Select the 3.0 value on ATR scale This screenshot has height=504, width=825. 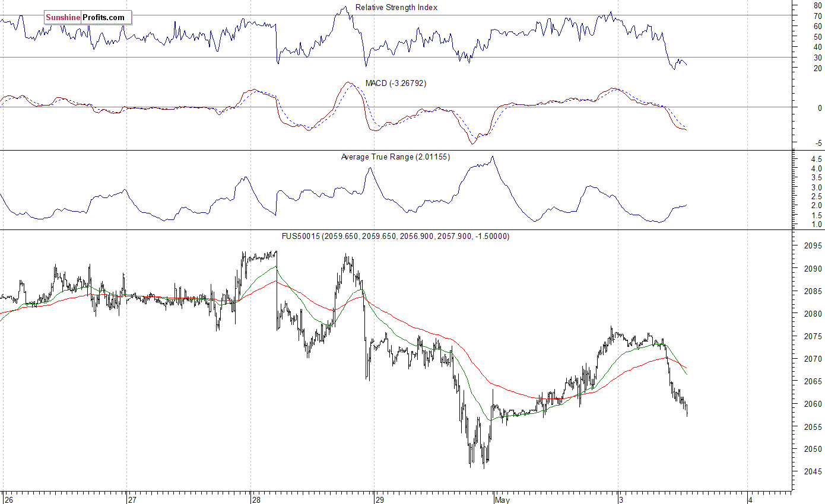click(x=817, y=188)
